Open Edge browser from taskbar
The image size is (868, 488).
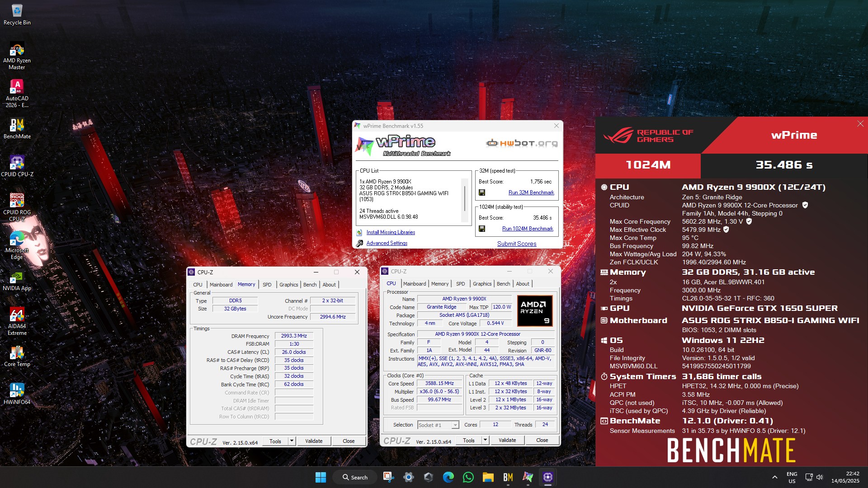pos(448,477)
